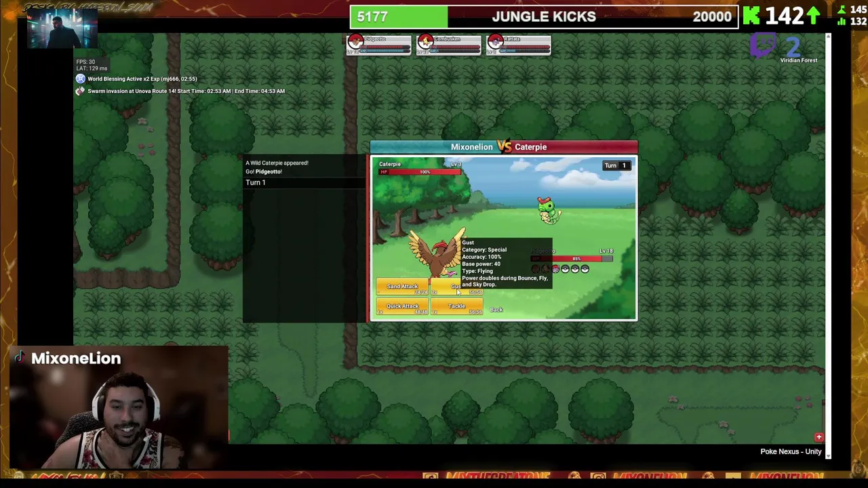The width and height of the screenshot is (868, 488).
Task: Click the Pidgeotto pokeball icon in party bar
Action: tap(355, 42)
